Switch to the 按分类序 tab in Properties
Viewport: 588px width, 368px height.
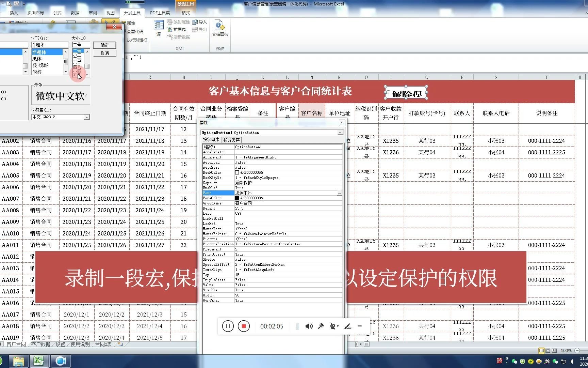[232, 140]
